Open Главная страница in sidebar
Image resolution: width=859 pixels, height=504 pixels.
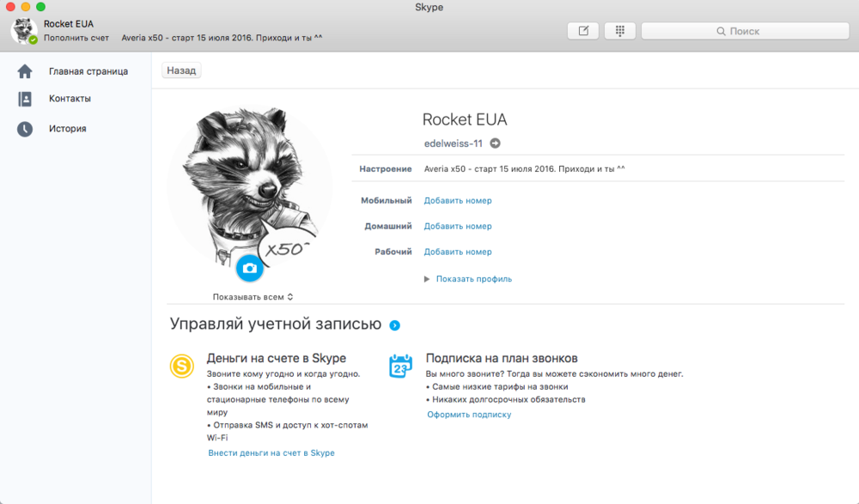coord(88,71)
